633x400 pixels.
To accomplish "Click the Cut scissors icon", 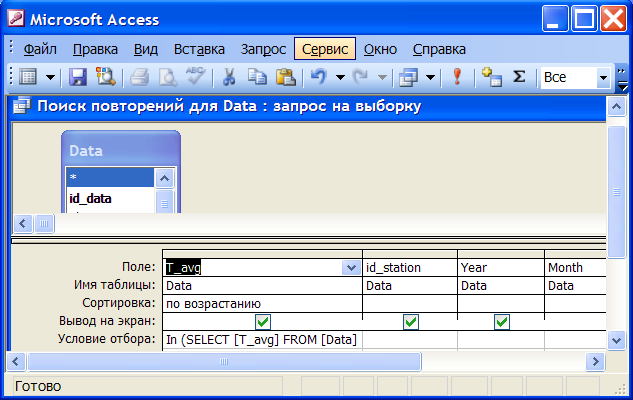I will coord(229,76).
